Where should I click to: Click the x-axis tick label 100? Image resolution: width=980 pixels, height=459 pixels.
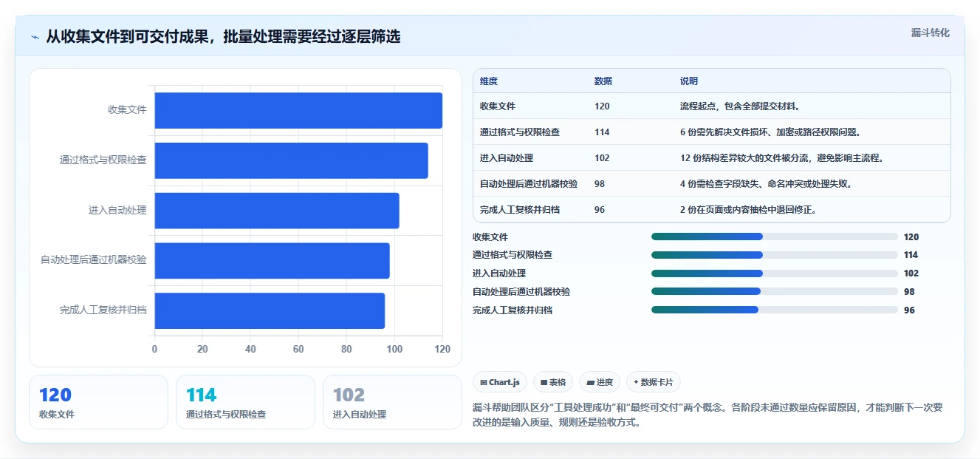coord(394,350)
